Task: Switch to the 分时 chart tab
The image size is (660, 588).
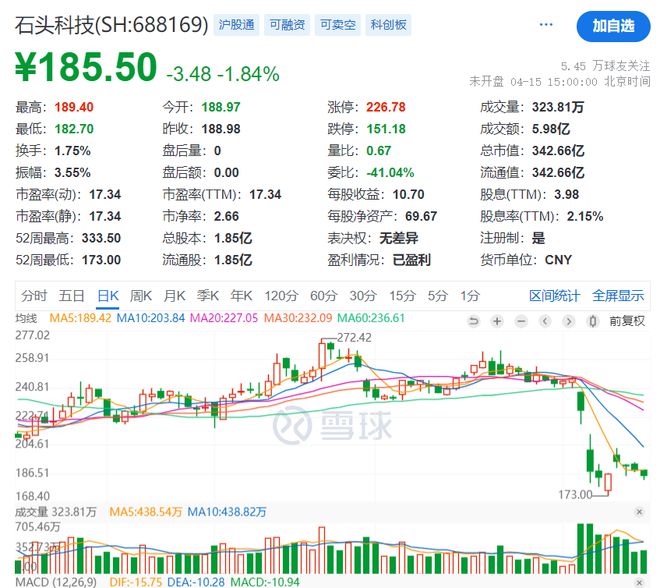Action: (34, 295)
